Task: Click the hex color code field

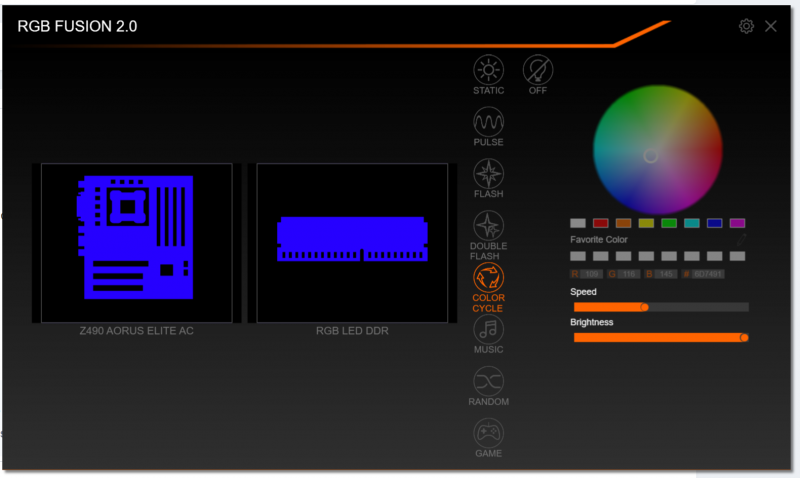Action: point(708,274)
